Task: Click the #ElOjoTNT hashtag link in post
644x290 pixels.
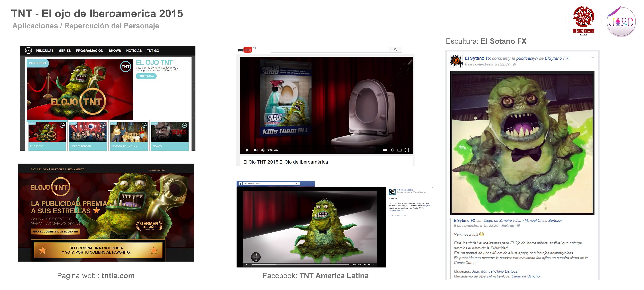Action: coord(427,206)
